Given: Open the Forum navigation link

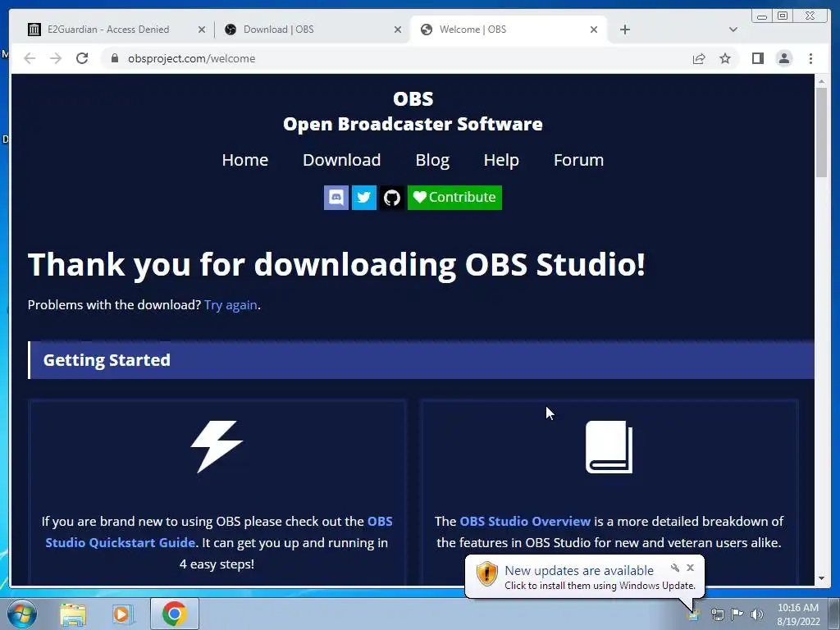Looking at the screenshot, I should click(x=578, y=160).
